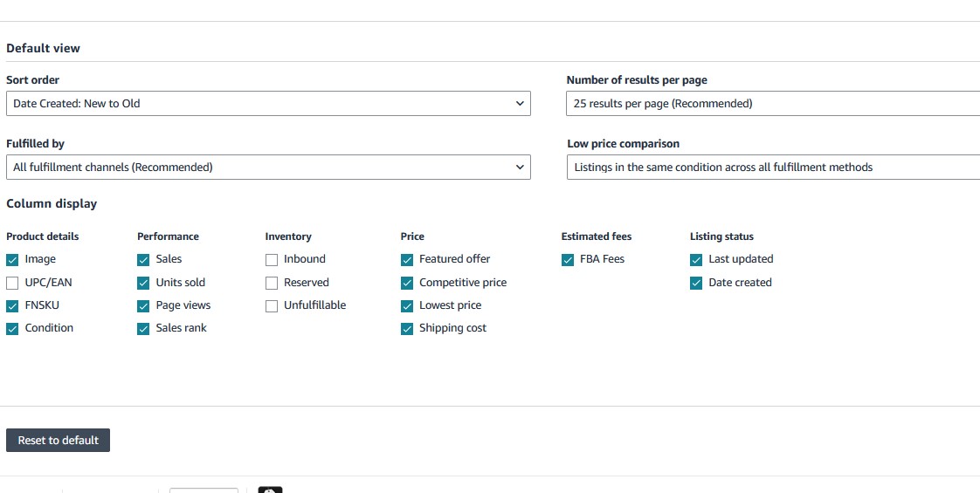The height and width of the screenshot is (493, 980).
Task: Uncheck the Date created checkbox
Action: tap(696, 283)
